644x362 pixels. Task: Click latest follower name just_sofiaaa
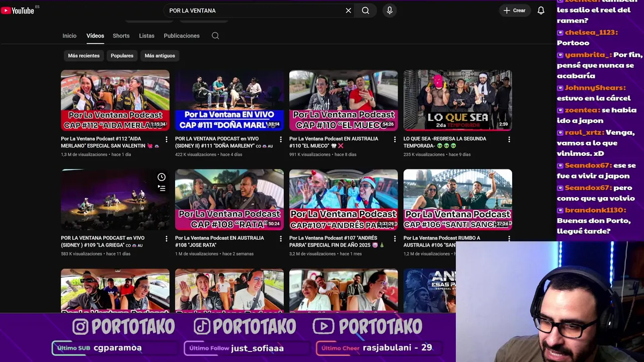coord(257,348)
